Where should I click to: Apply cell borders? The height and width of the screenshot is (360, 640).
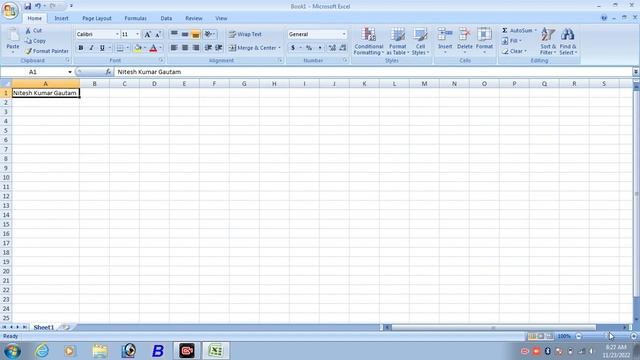[120, 48]
